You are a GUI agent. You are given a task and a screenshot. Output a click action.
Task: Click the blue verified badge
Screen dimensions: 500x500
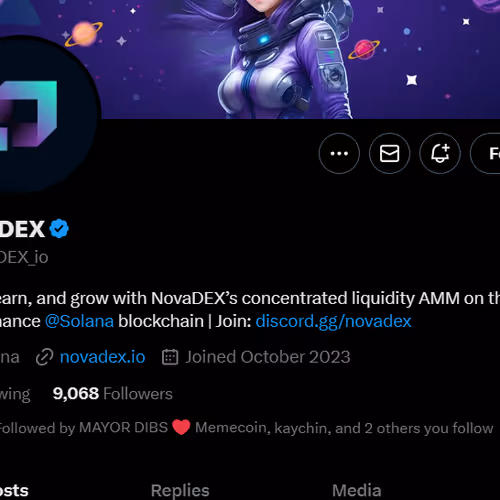pyautogui.click(x=59, y=229)
